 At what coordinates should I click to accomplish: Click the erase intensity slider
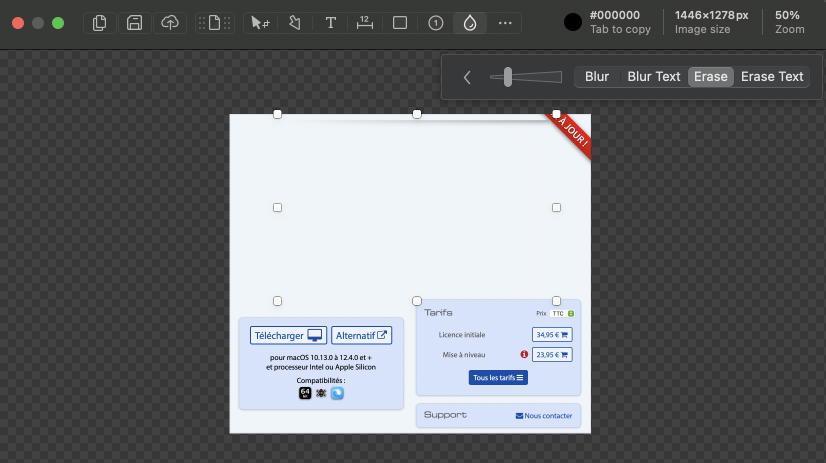pyautogui.click(x=526, y=77)
